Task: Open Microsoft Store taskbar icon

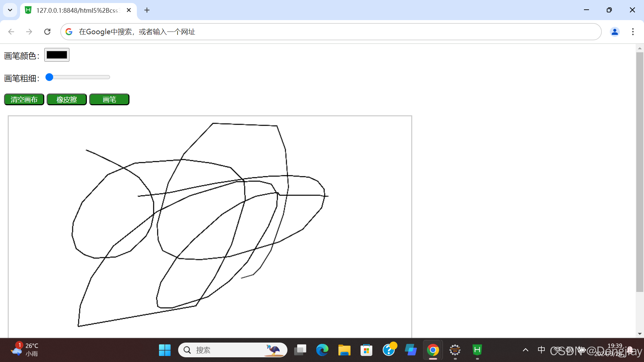Action: (366, 350)
